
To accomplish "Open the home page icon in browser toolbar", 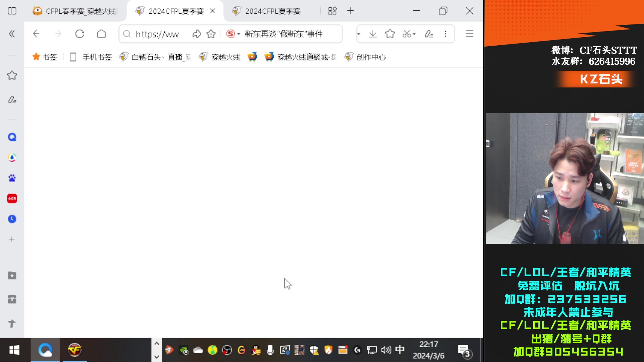I will [101, 34].
